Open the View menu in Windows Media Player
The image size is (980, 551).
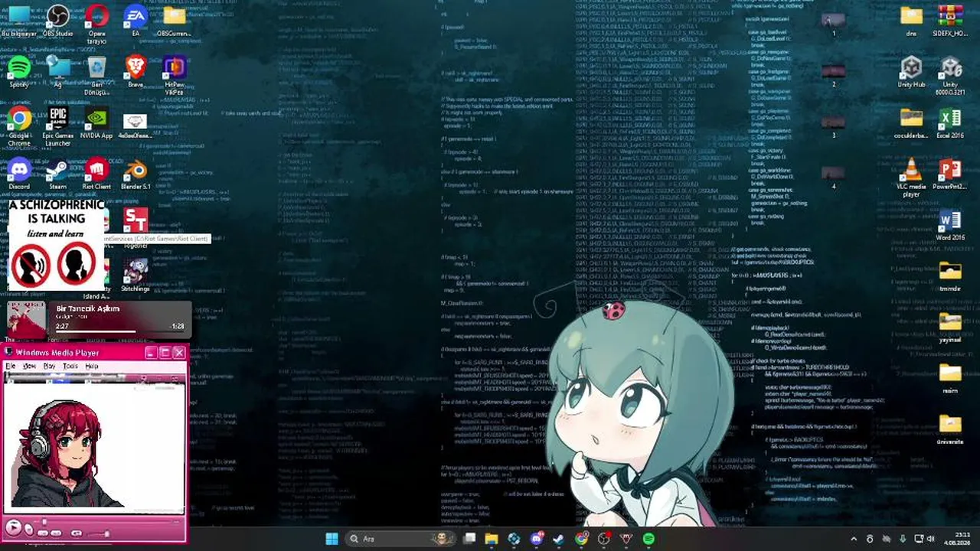coord(29,367)
